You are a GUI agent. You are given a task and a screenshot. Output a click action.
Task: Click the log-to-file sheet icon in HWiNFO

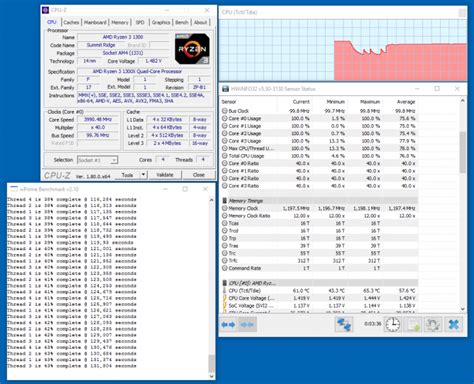coord(413,324)
